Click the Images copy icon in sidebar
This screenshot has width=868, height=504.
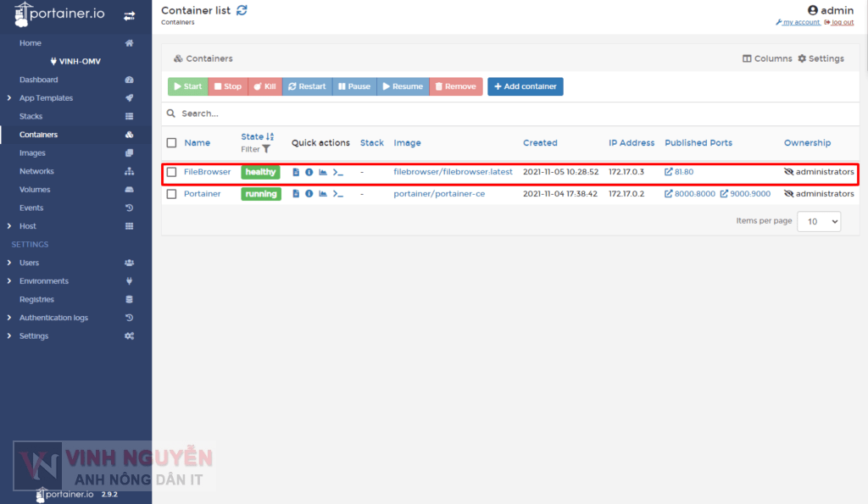[x=129, y=152]
